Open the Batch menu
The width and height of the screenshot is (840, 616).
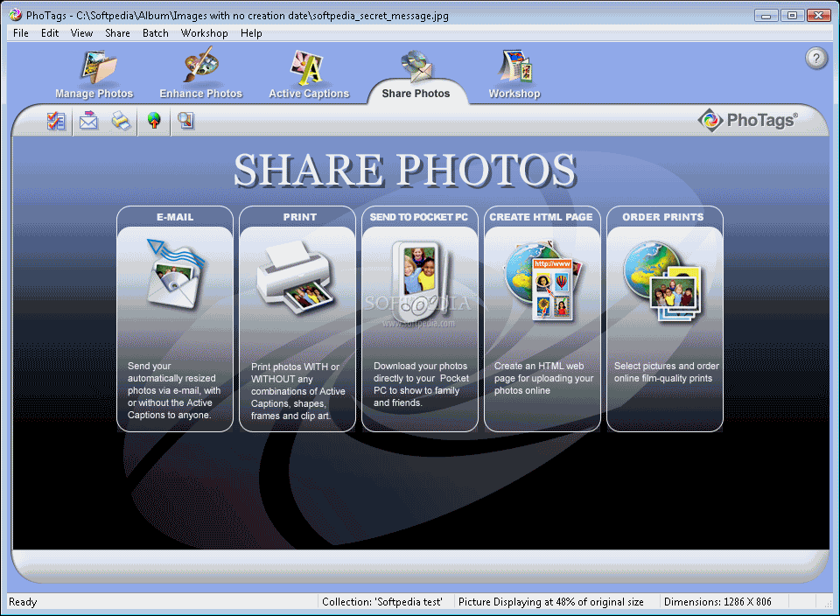tap(156, 33)
